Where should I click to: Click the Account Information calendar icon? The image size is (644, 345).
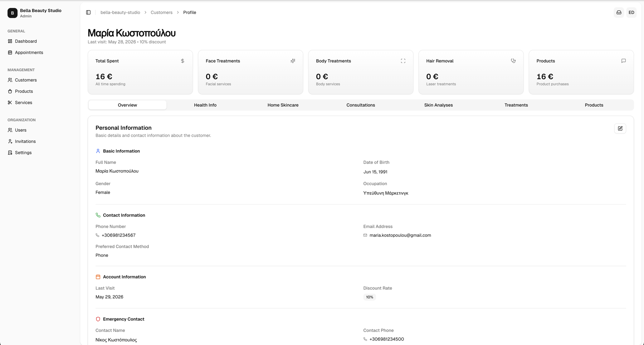pos(98,277)
